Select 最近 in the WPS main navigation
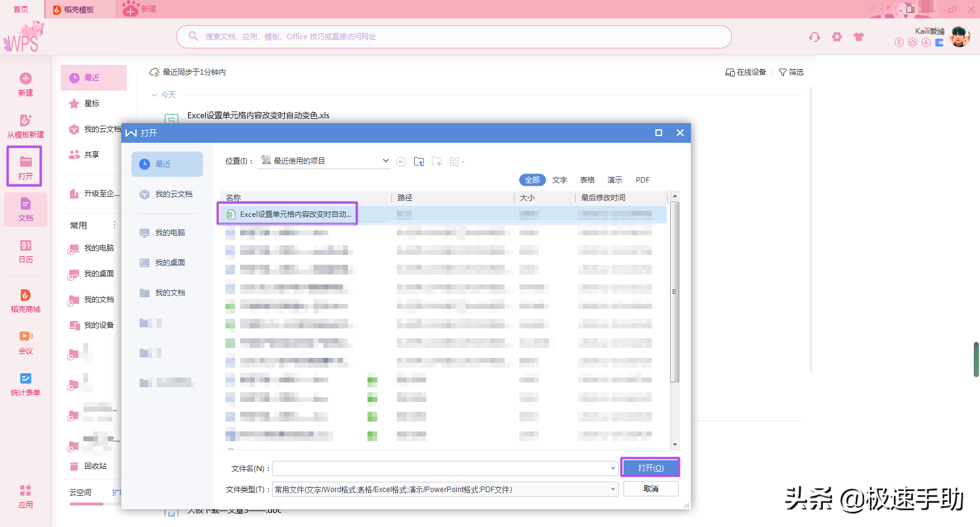 (94, 78)
